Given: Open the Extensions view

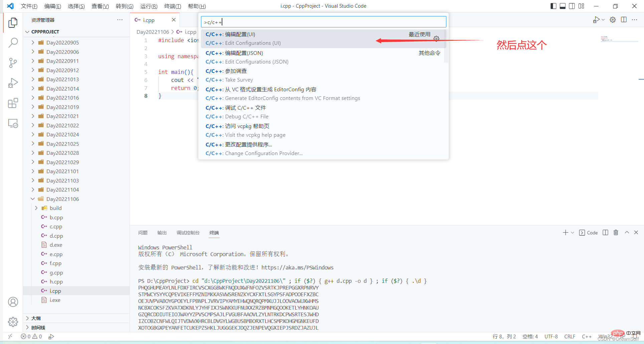Looking at the screenshot, I should click(13, 103).
